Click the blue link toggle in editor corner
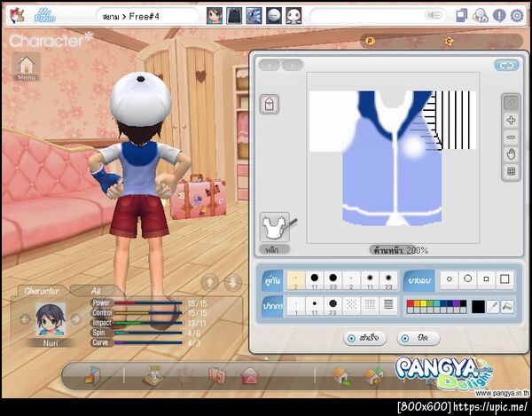 [x=506, y=66]
